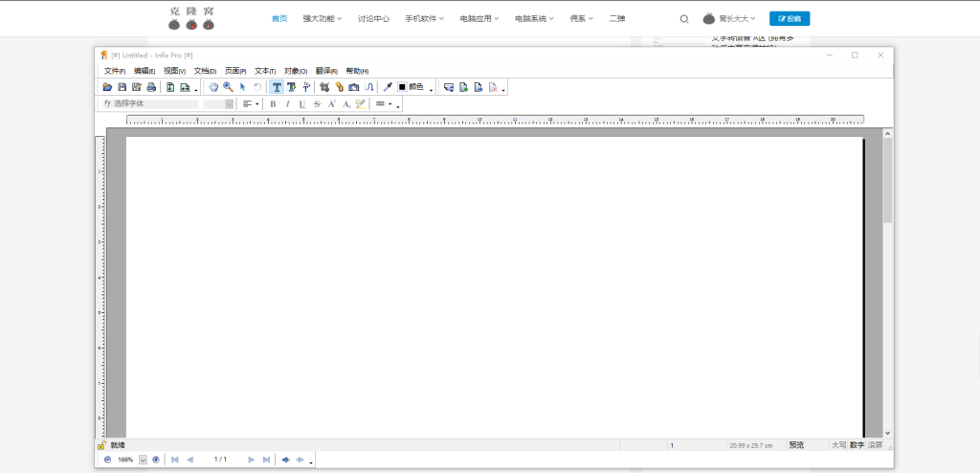Screen dimensions: 980x473
Task: Click the delete page icon with red X
Action: [x=493, y=87]
